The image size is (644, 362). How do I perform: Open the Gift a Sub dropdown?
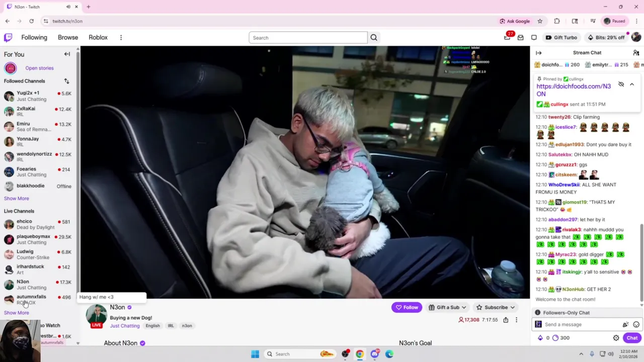447,308
